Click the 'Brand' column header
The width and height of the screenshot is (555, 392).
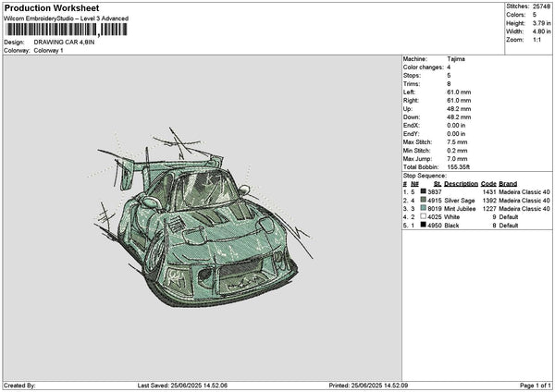pos(508,184)
